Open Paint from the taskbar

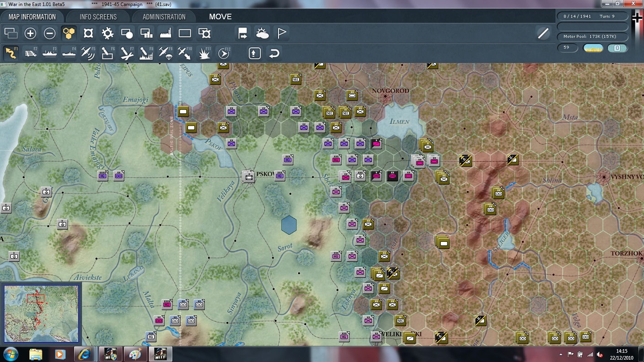coord(134,354)
